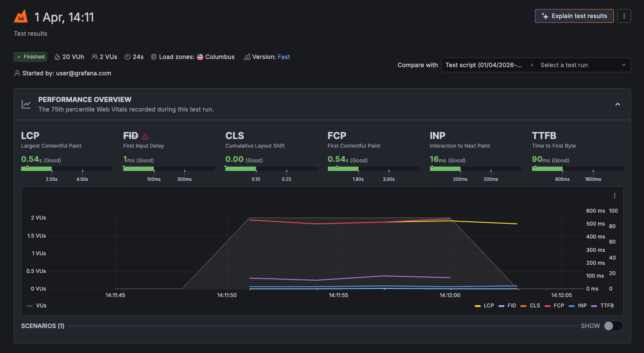Image resolution: width=644 pixels, height=353 pixels.
Task: Toggle the Scenarios SHOW switch
Action: pyautogui.click(x=613, y=326)
